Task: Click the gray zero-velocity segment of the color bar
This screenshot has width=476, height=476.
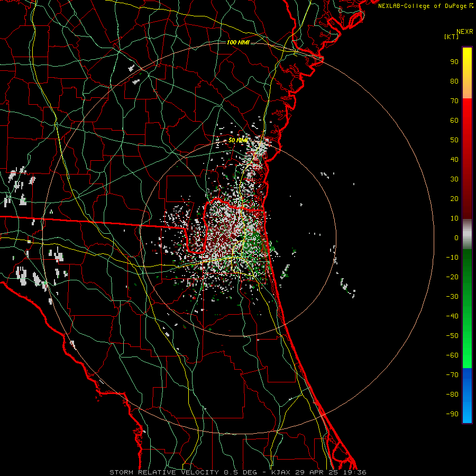Action: pyautogui.click(x=467, y=234)
